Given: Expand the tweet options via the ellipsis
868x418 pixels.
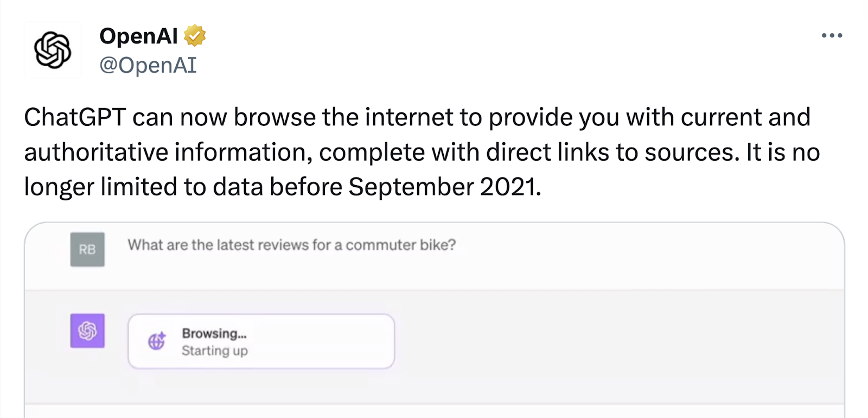Looking at the screenshot, I should (831, 35).
